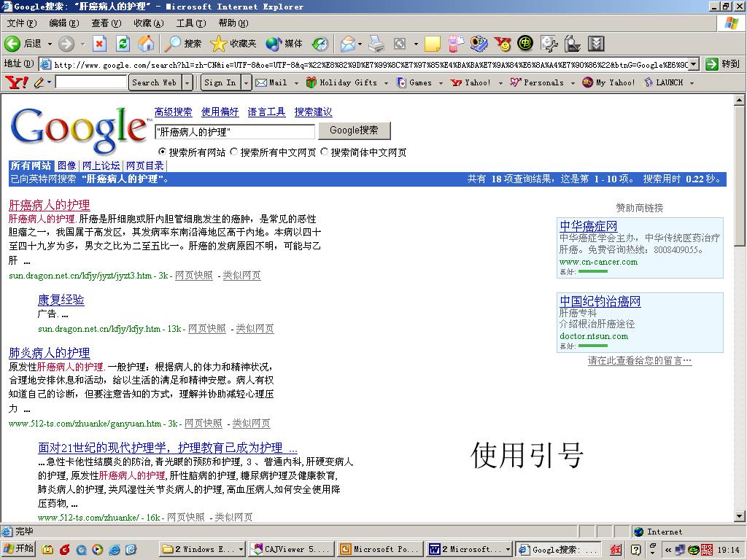Click the Forward navigation arrow
747x560 pixels.
66,44
